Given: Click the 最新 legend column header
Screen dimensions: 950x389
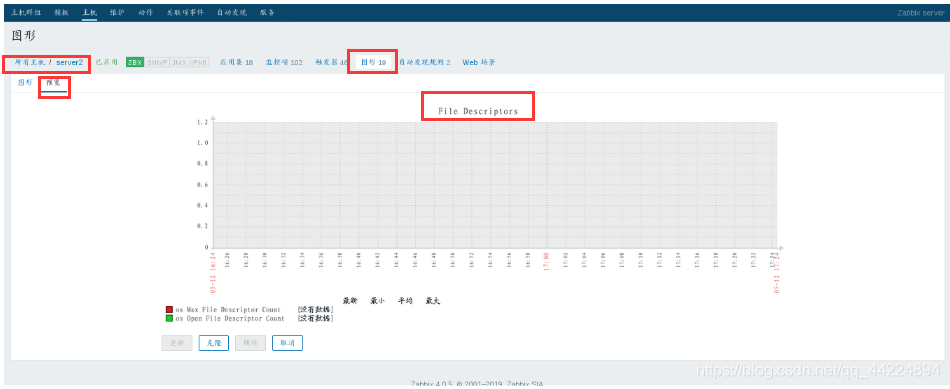Looking at the screenshot, I should pyautogui.click(x=350, y=301).
